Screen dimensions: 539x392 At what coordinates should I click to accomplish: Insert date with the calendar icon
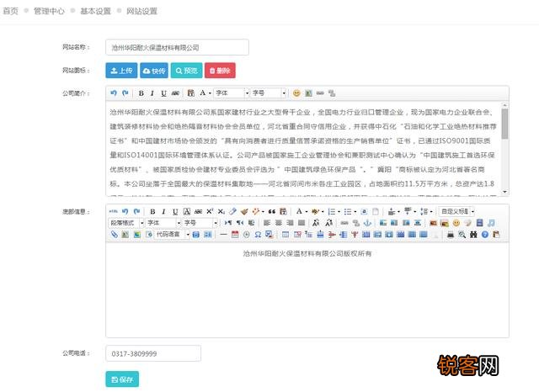(x=235, y=235)
